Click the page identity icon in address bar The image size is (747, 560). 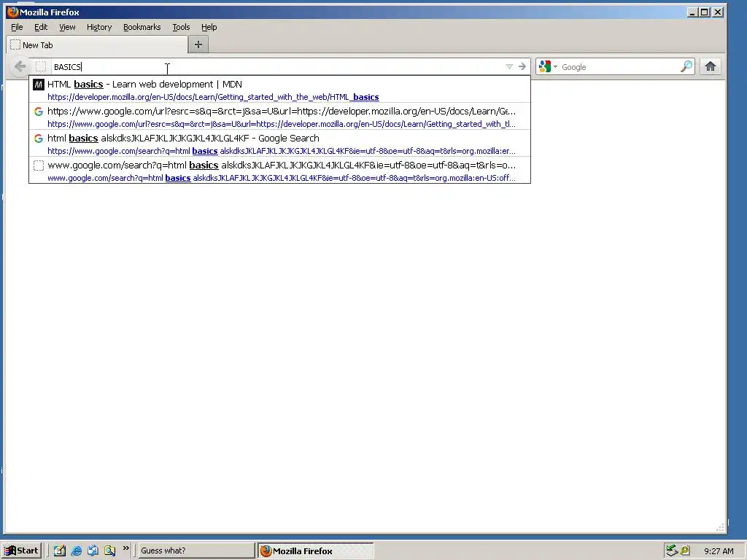click(x=41, y=66)
